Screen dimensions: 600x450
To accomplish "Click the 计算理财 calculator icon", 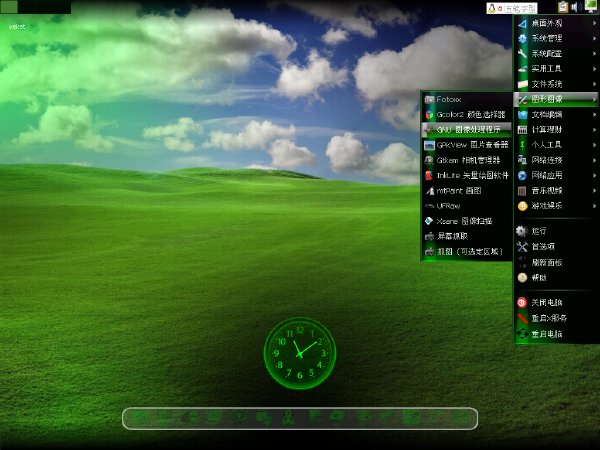I will click(522, 130).
